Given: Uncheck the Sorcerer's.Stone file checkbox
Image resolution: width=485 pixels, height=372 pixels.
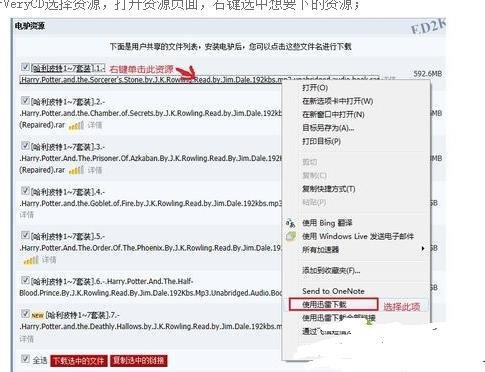Looking at the screenshot, I should [x=25, y=67].
